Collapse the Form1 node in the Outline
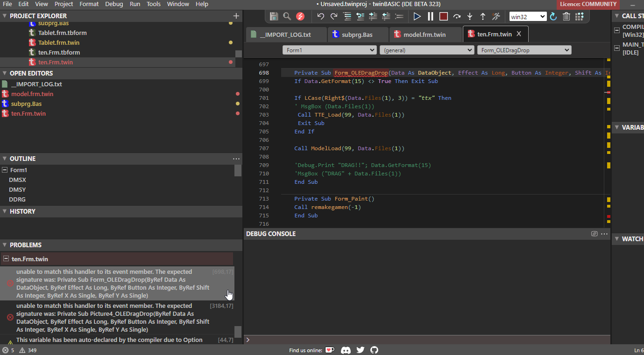Viewport: 644px width, 355px height. point(5,170)
